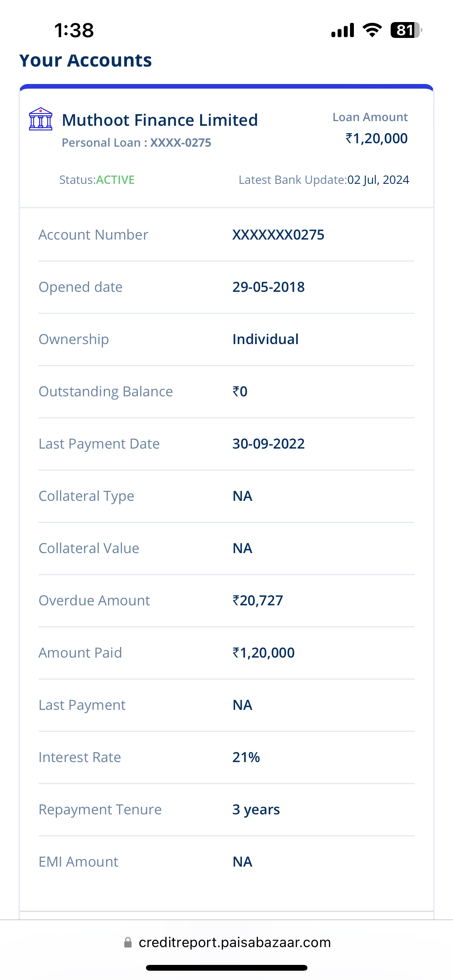
Task: Tap the Latest Bank Update date
Action: (x=378, y=180)
